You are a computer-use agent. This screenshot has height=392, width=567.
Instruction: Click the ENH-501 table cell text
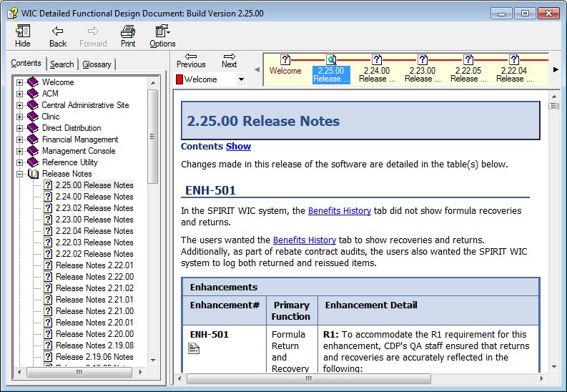(209, 335)
